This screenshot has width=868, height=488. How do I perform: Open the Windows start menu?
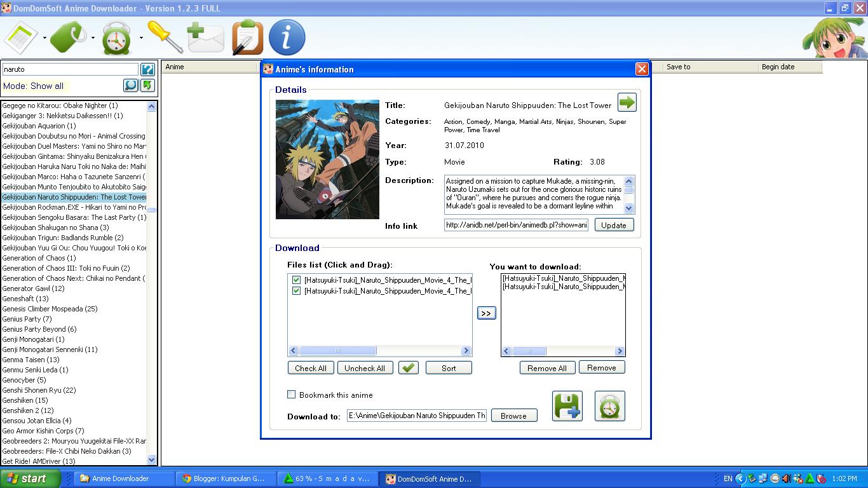click(31, 478)
